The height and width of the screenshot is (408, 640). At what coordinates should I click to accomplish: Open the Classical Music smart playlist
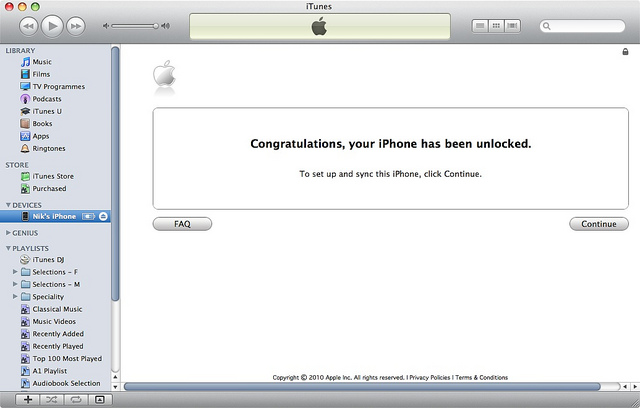pos(55,309)
